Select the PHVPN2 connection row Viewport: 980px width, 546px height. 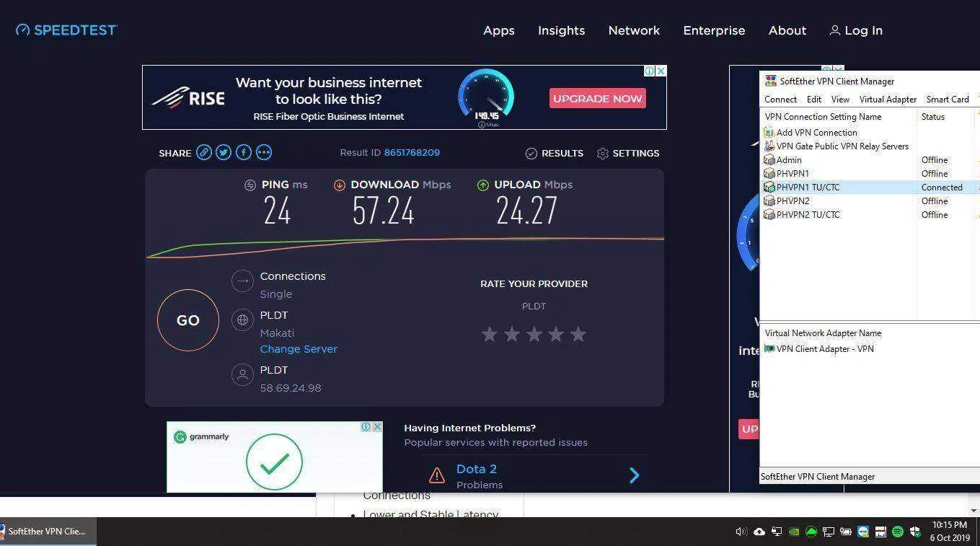pyautogui.click(x=870, y=201)
